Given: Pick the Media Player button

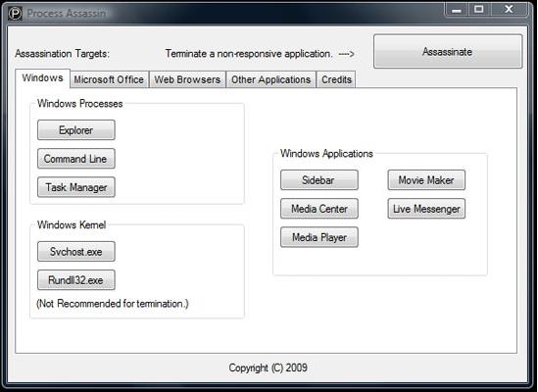Looking at the screenshot, I should [319, 237].
